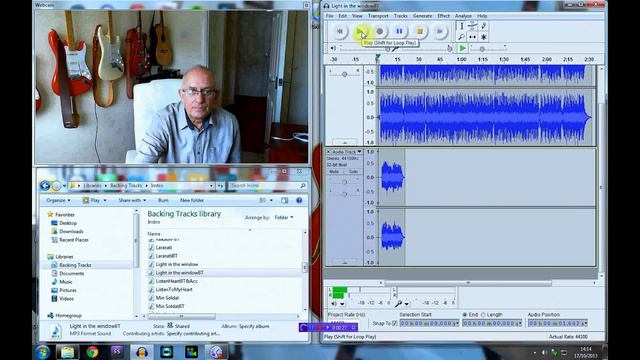Viewport: 640px width, 360px height.
Task: Click the Burn button in Explorer
Action: [163, 200]
